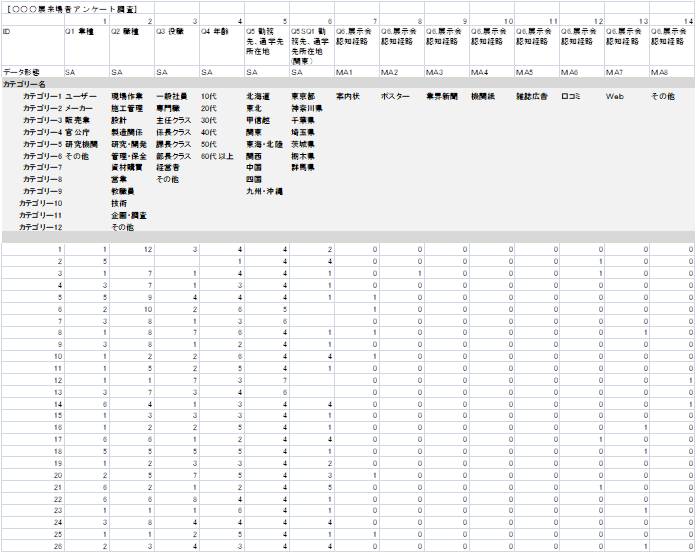
Task: Select the Web category cell
Action: click(615, 97)
